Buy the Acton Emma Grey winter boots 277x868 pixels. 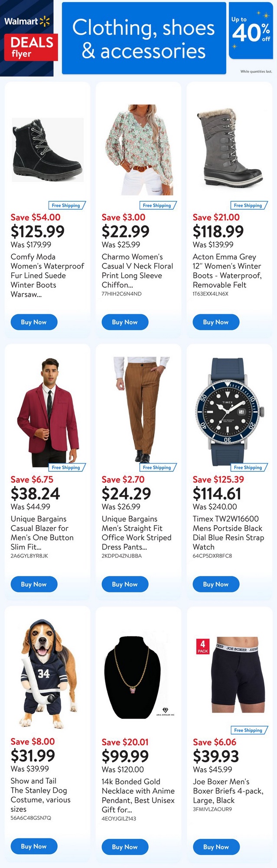216,322
